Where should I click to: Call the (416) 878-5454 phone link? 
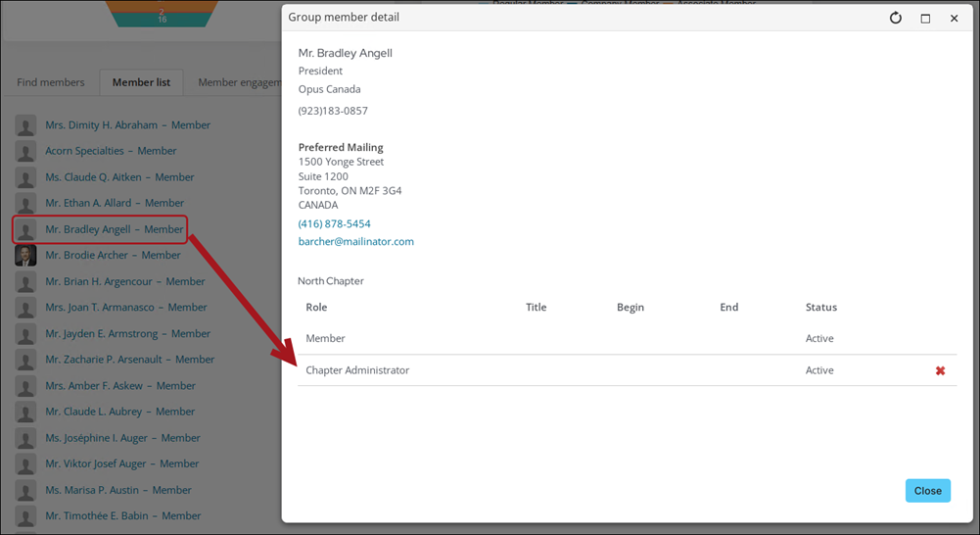334,223
